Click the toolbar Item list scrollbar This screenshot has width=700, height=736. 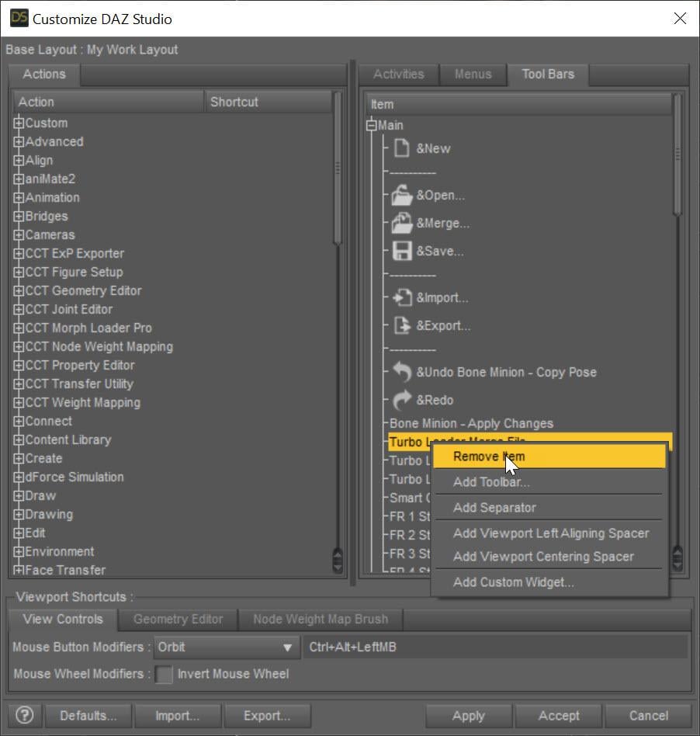(677, 155)
